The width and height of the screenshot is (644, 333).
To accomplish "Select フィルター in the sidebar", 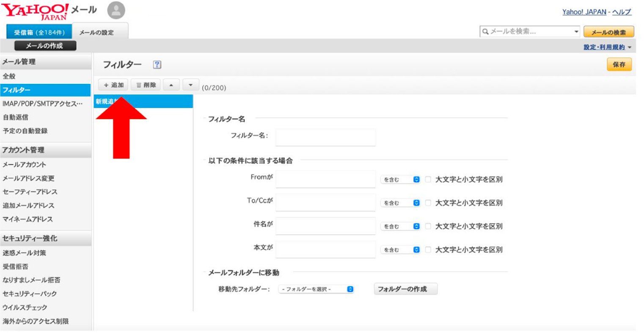I will [x=45, y=90].
